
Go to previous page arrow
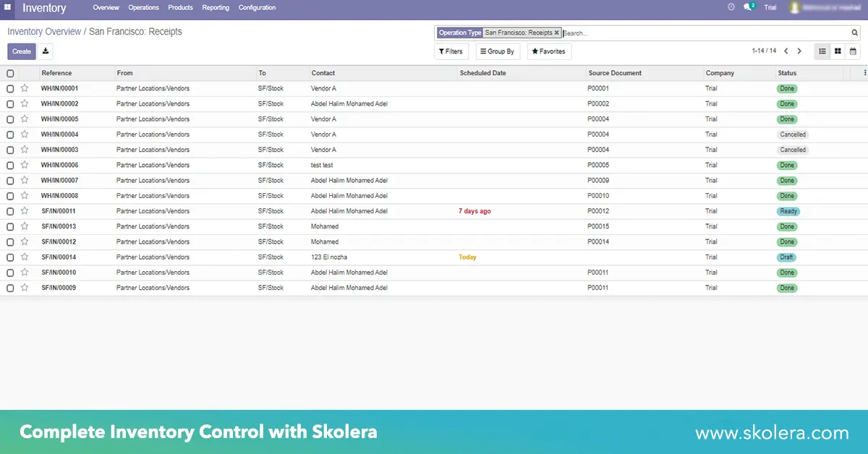(786, 51)
